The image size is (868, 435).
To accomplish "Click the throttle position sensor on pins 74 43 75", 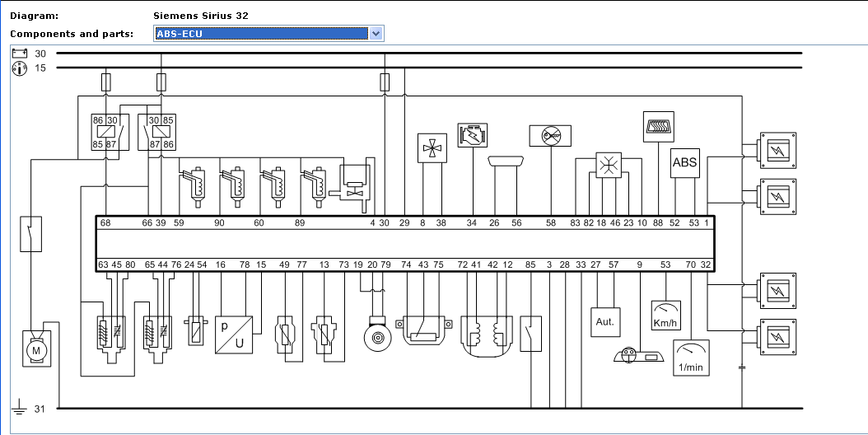I will pos(424,330).
